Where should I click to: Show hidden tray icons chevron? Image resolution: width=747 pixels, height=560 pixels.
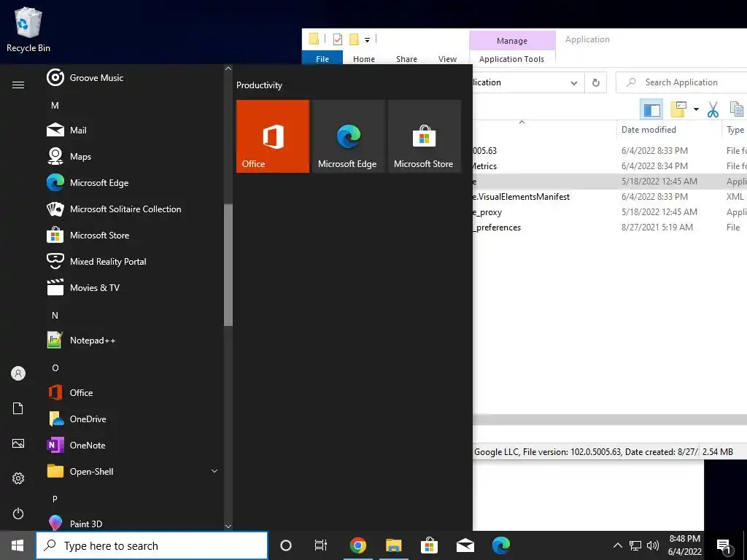[x=617, y=545]
